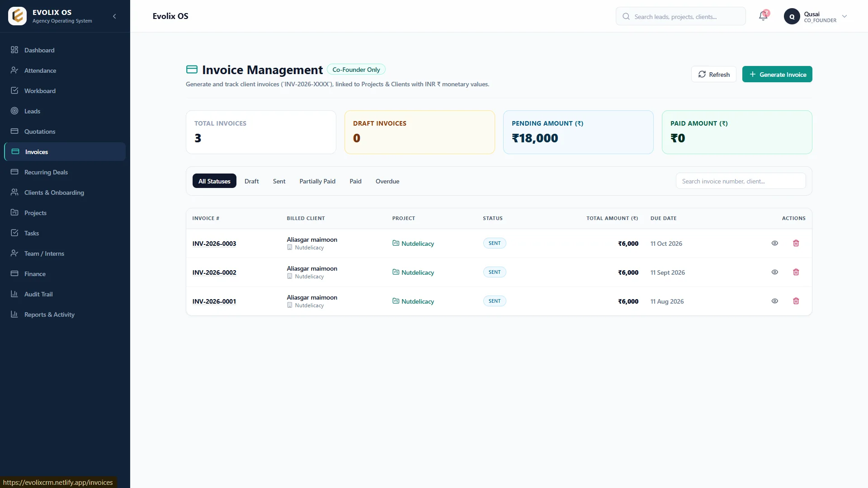This screenshot has width=868, height=488.
Task: Click the Dashboard grid icon
Action: pyautogui.click(x=14, y=50)
